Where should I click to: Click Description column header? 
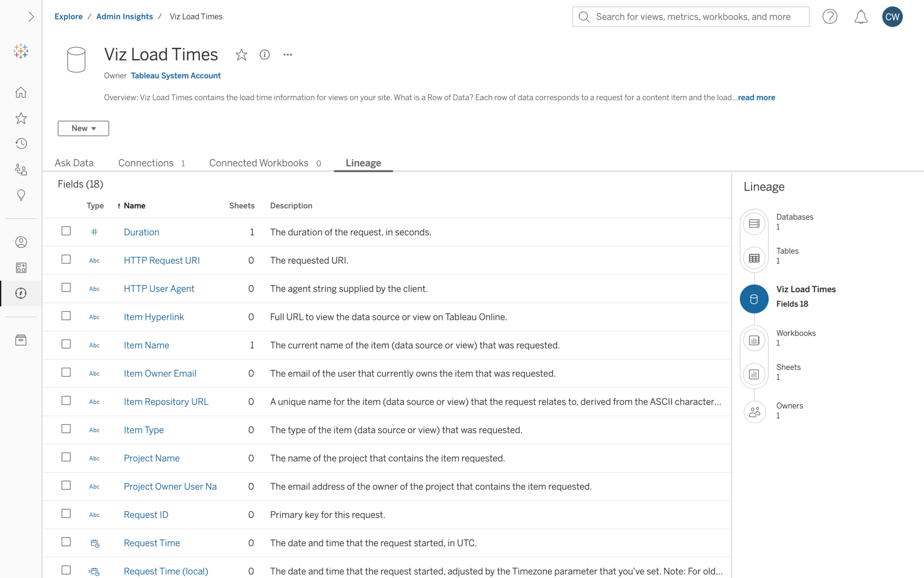291,206
